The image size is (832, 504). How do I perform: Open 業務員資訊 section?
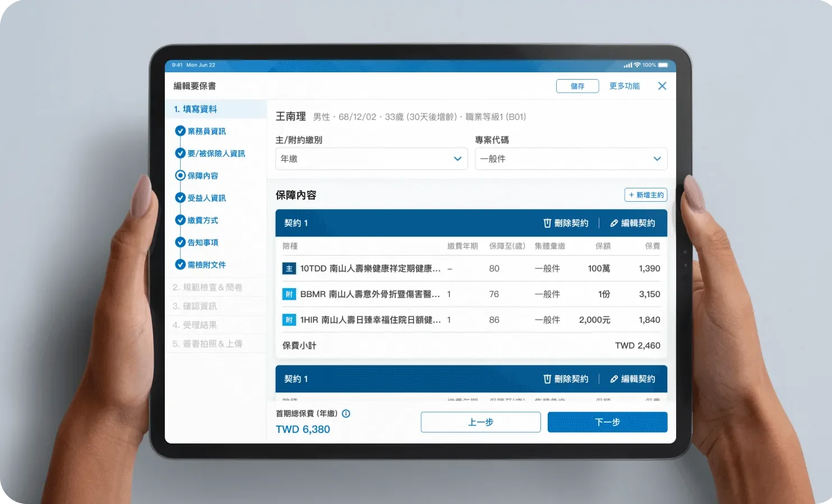206,131
